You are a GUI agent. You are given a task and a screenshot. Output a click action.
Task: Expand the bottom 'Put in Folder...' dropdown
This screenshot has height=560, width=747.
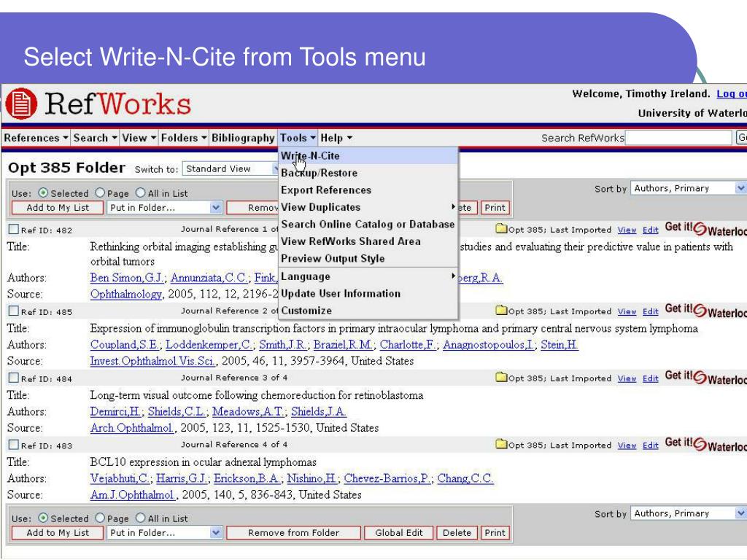[x=165, y=533]
